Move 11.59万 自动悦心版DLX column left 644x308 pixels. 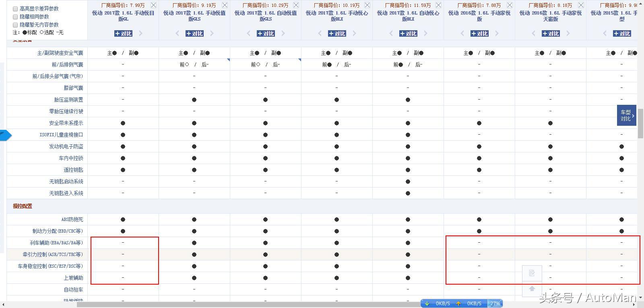391,33
